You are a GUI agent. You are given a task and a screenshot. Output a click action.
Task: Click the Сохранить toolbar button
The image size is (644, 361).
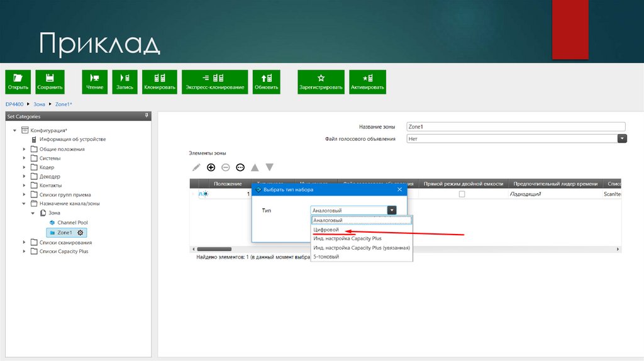click(50, 82)
